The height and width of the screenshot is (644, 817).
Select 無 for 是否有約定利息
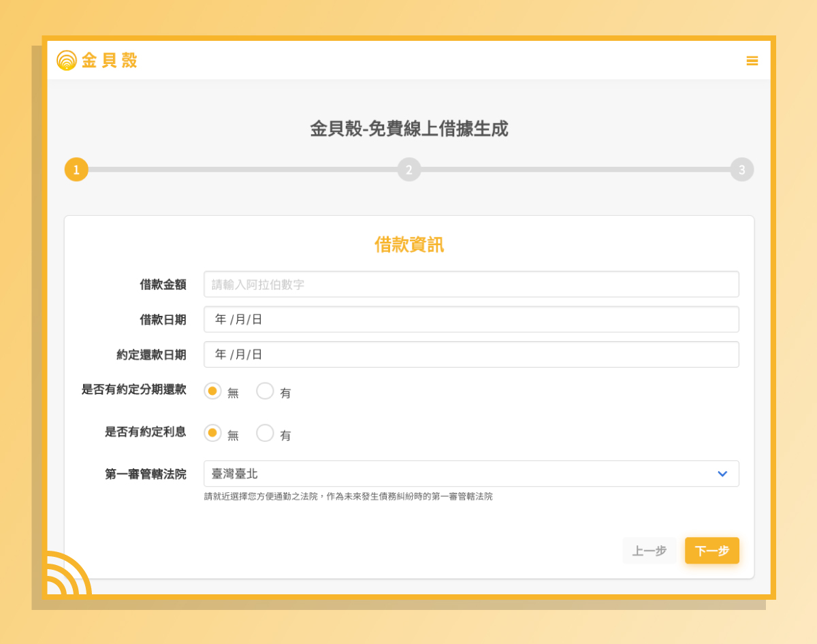coord(212,433)
